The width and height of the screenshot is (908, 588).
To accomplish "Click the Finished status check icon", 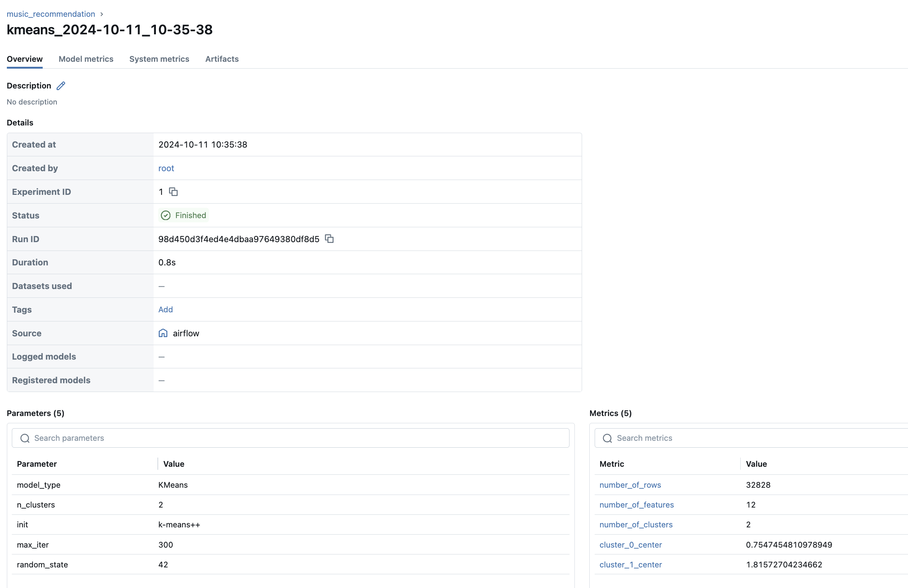I will pos(165,215).
